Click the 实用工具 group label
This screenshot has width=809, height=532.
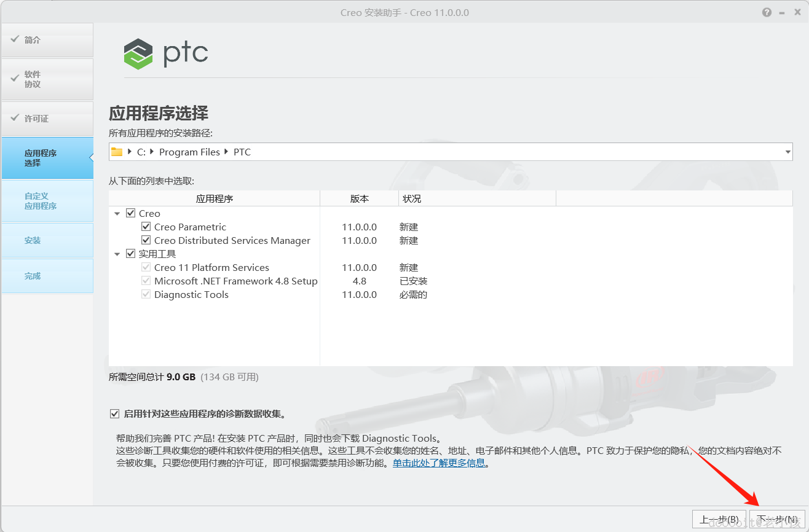157,254
